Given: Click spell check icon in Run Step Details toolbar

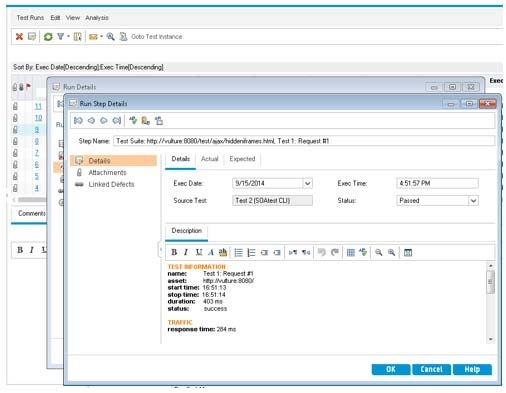Looking at the screenshot, I should pyautogui.click(x=133, y=120).
